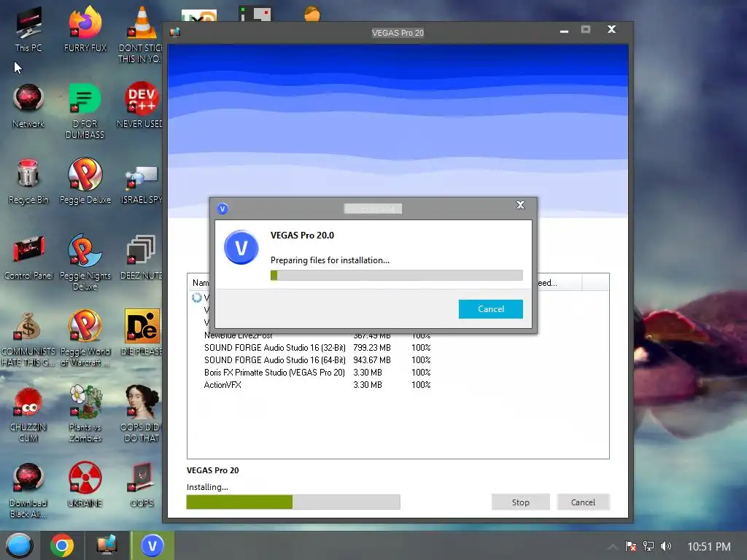This screenshot has height=560, width=747.
Task: Open the D FOR DUMBASS shortcut
Action: tap(85, 111)
